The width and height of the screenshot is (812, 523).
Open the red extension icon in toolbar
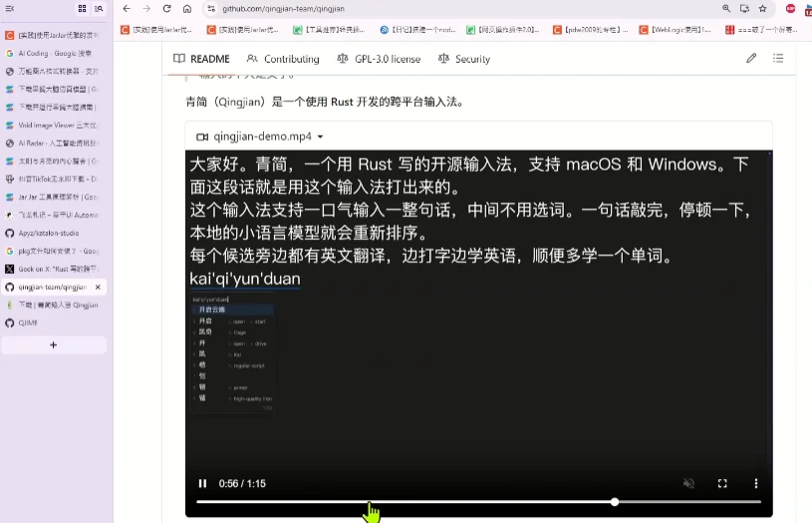click(x=790, y=8)
